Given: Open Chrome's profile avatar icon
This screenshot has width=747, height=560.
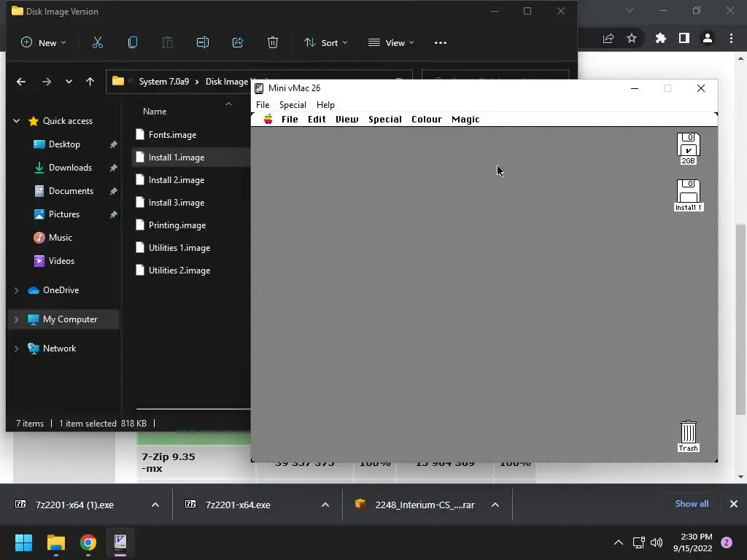Looking at the screenshot, I should pyautogui.click(x=708, y=38).
